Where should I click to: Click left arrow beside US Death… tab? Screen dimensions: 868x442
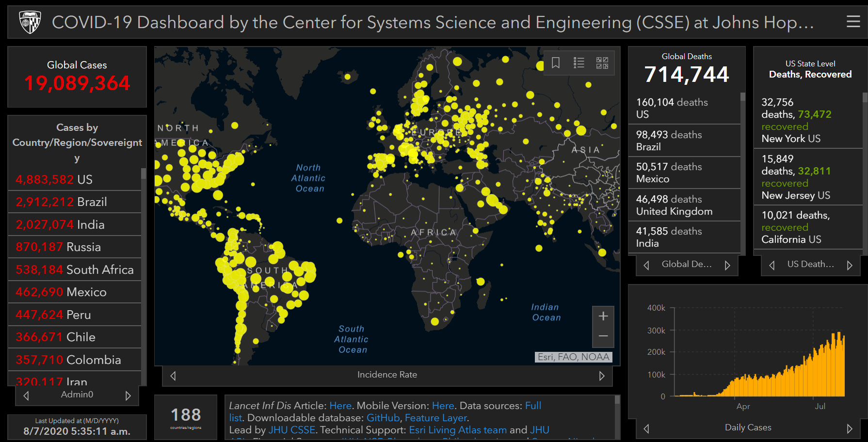click(x=772, y=265)
